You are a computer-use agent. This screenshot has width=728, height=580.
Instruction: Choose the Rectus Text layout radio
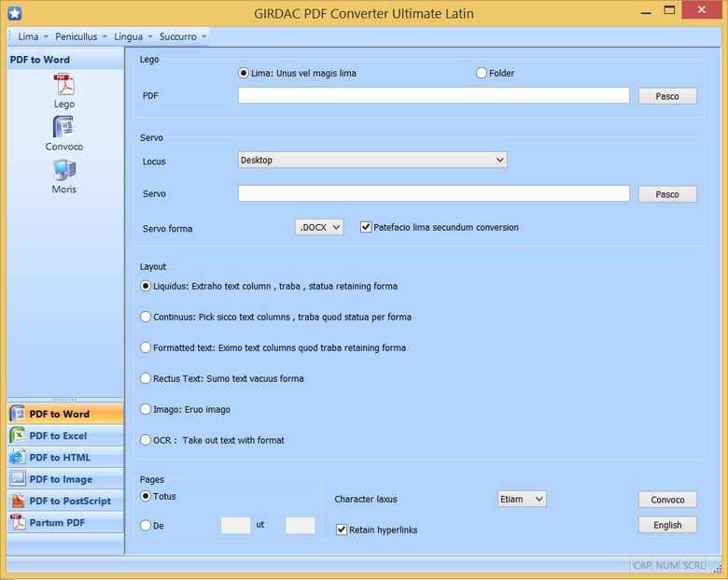coord(146,378)
